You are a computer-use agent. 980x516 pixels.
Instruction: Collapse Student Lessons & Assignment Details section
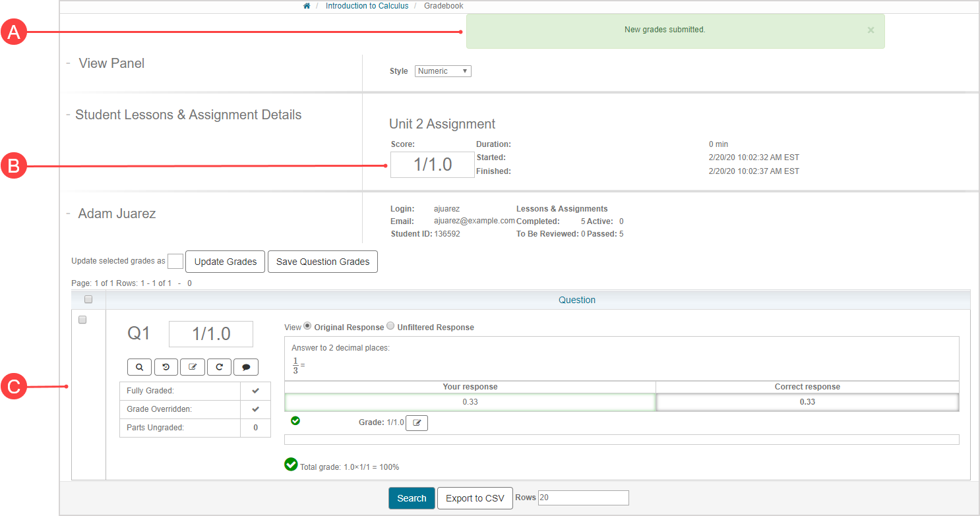pyautogui.click(x=68, y=115)
